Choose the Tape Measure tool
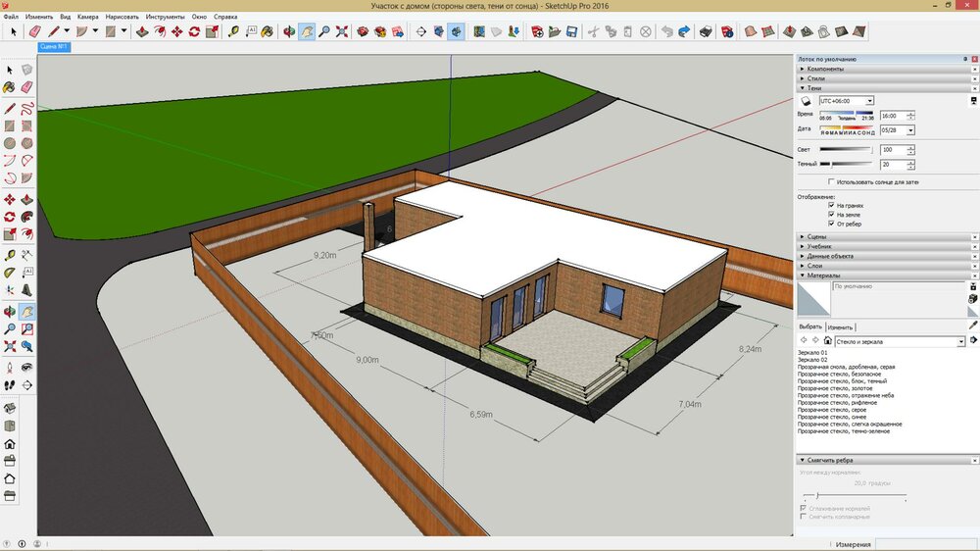 tap(234, 31)
